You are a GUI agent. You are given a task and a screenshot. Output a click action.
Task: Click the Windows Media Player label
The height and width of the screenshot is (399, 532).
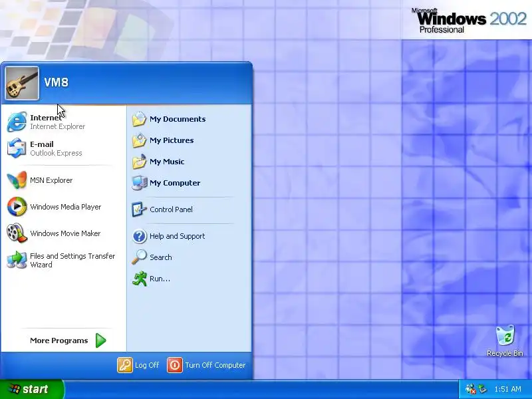65,207
